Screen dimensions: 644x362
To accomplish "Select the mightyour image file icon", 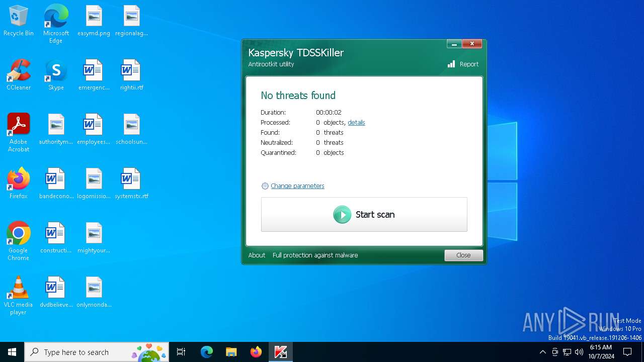I will click(x=94, y=238).
